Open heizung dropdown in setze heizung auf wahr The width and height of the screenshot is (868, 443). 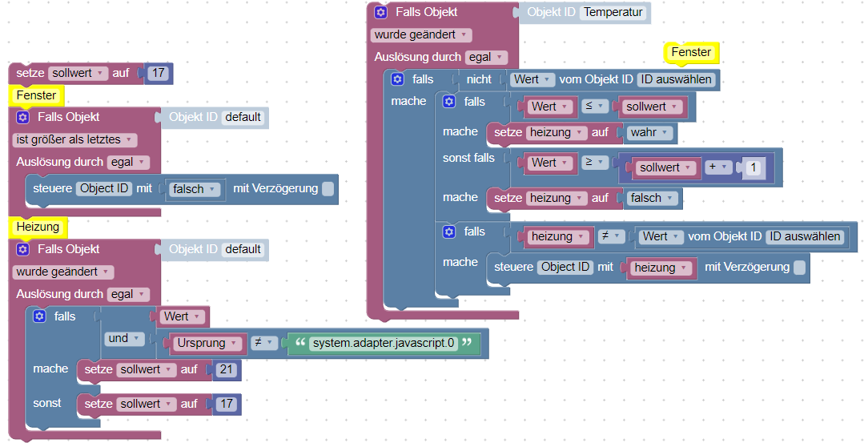click(x=557, y=132)
